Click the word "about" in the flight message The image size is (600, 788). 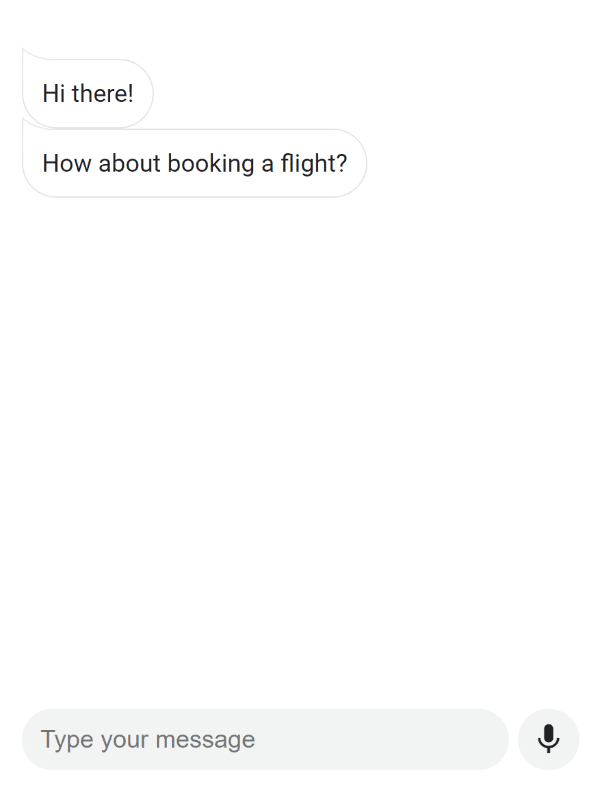pos(130,164)
